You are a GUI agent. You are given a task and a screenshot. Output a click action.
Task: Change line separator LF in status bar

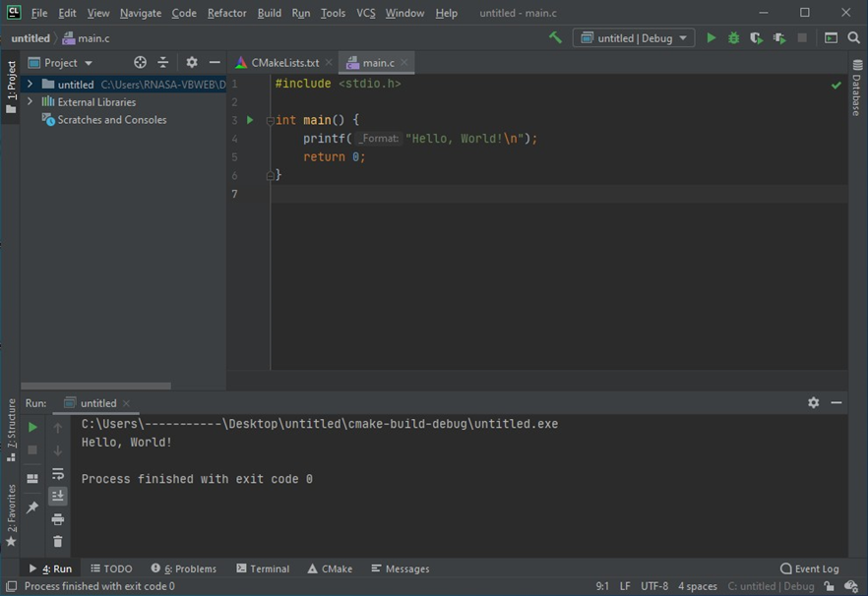click(625, 586)
